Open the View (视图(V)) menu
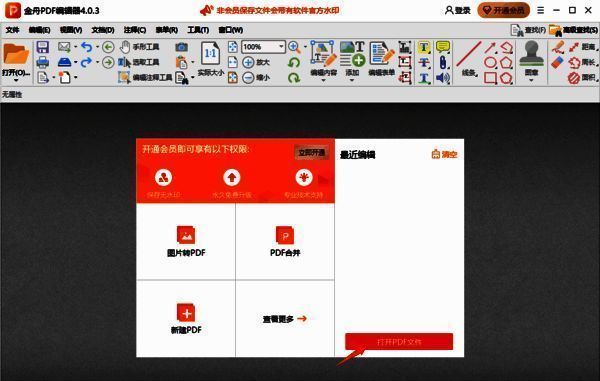600x381 pixels. 71,30
